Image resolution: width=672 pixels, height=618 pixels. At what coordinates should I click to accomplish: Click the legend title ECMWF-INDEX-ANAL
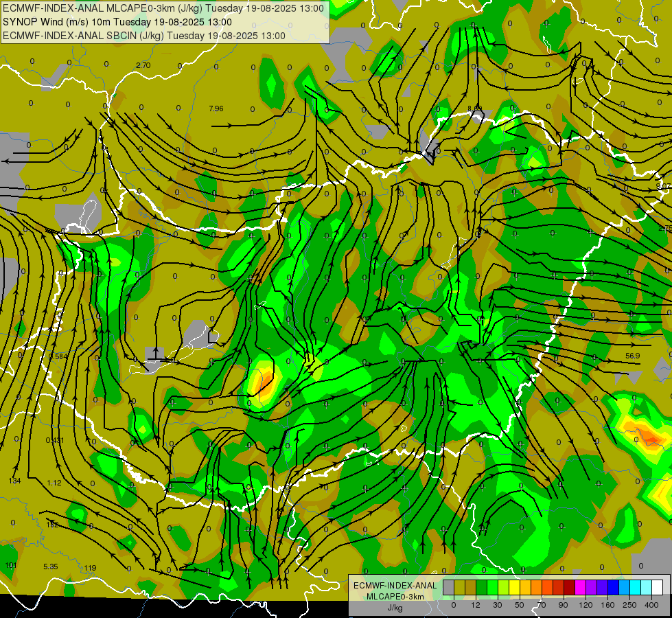tap(395, 586)
